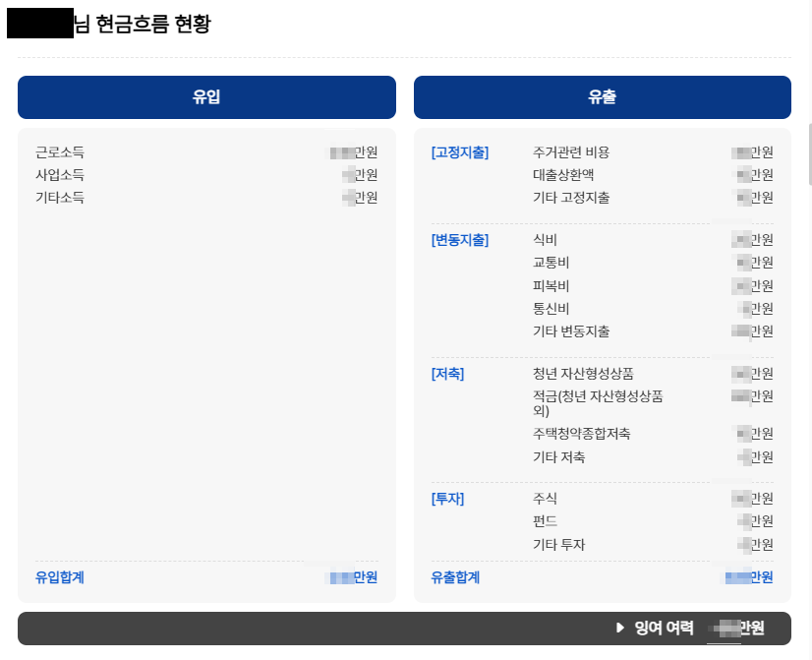Select the 청년 자산형성상품 row
This screenshot has height=660, width=812.
pos(653,374)
